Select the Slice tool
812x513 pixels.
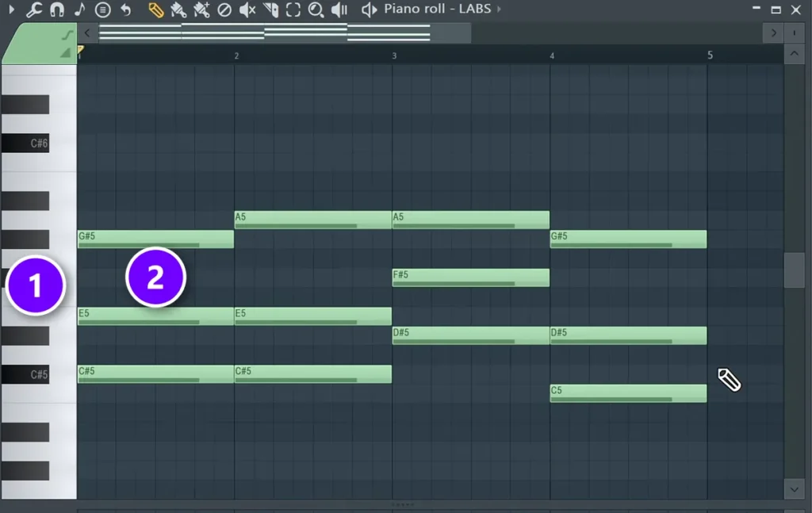point(270,10)
